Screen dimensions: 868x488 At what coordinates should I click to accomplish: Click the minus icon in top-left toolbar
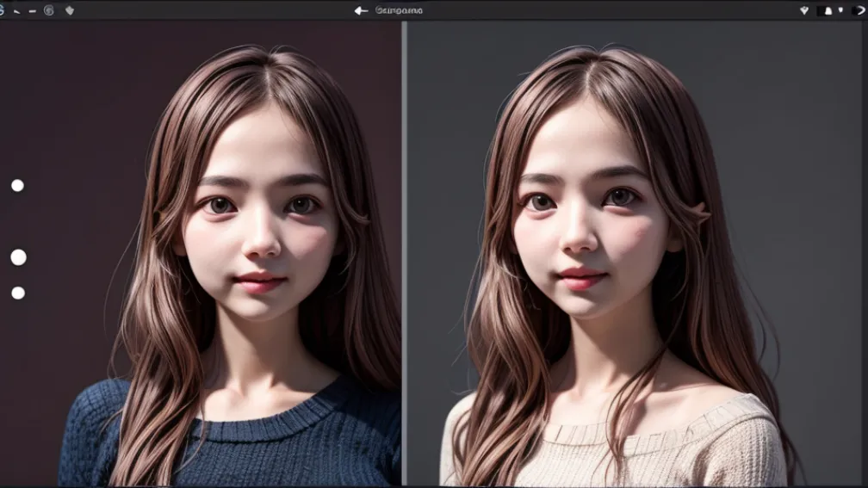point(33,10)
